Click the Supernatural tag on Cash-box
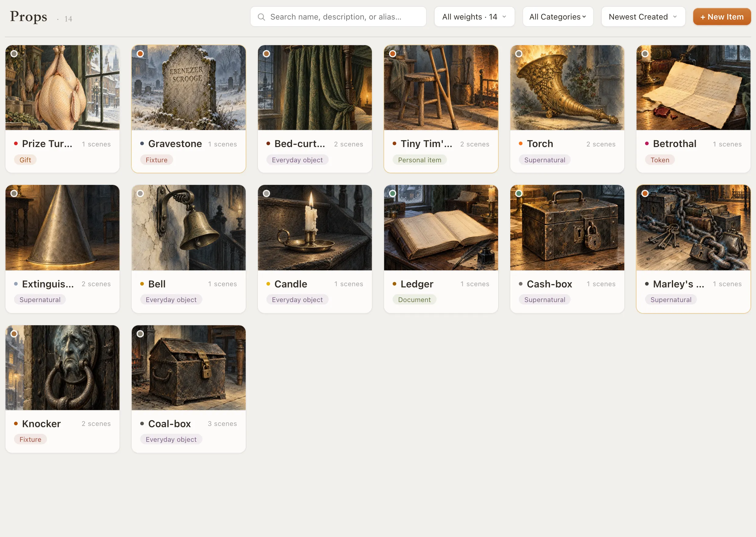 pos(545,300)
